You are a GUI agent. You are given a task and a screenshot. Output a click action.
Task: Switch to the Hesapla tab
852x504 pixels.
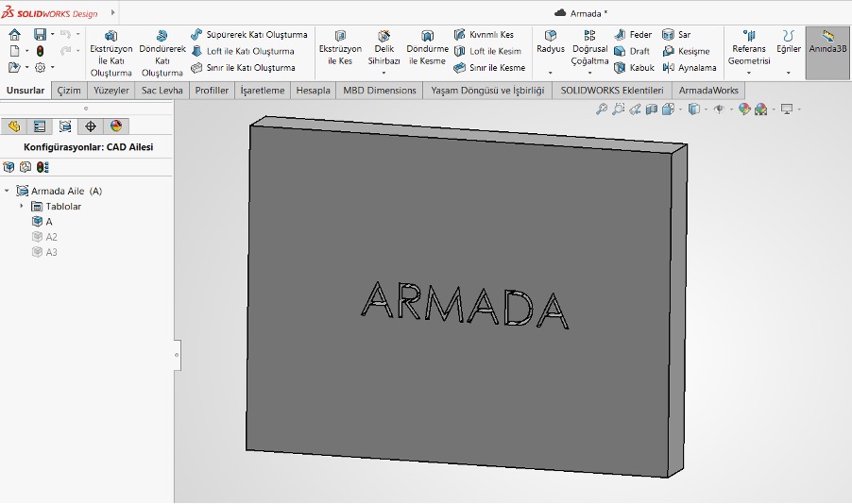313,91
